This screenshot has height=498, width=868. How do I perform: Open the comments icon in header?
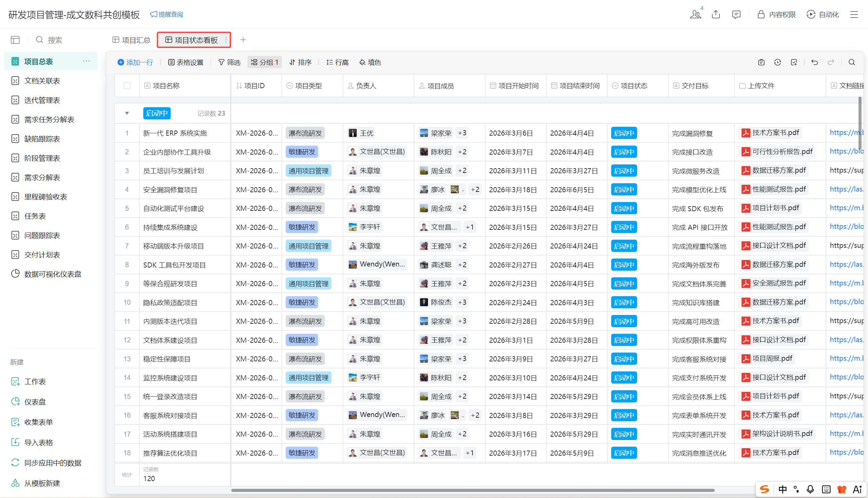point(736,14)
